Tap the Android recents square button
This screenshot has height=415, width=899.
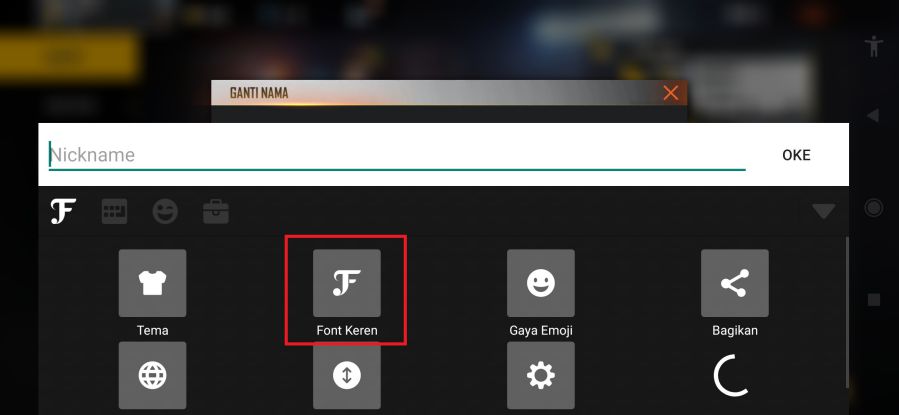click(x=873, y=300)
